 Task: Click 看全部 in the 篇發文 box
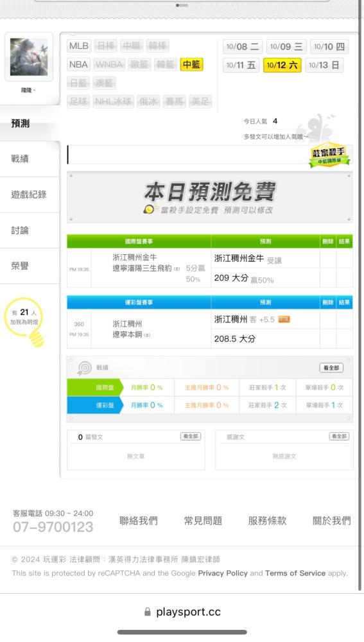191,437
